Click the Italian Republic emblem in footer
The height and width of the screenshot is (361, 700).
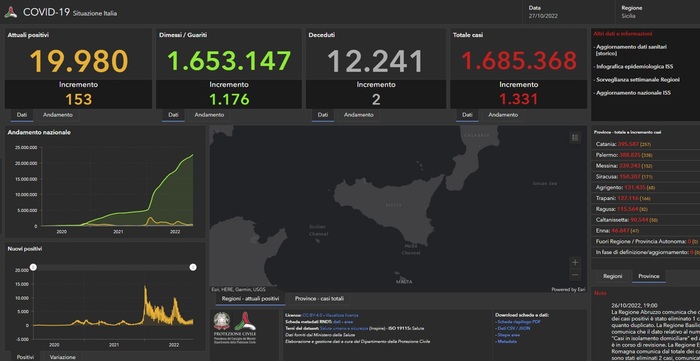[x=222, y=321]
